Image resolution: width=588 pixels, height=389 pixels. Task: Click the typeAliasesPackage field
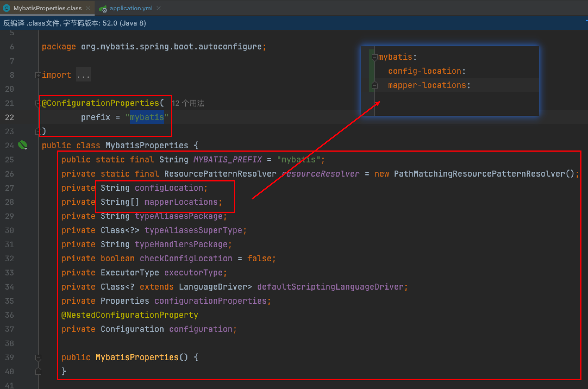click(179, 216)
